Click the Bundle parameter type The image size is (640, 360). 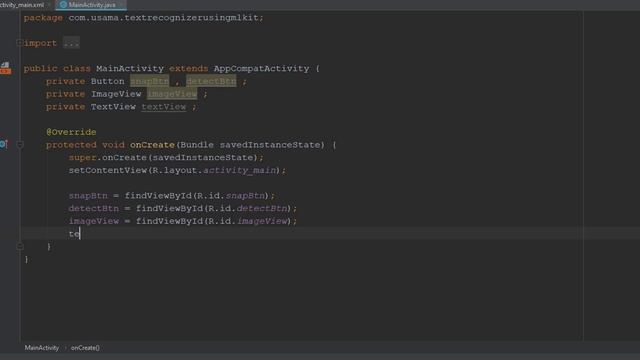click(197, 144)
